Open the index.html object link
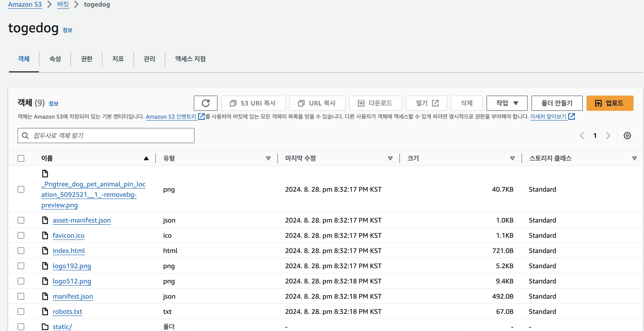 tap(69, 251)
